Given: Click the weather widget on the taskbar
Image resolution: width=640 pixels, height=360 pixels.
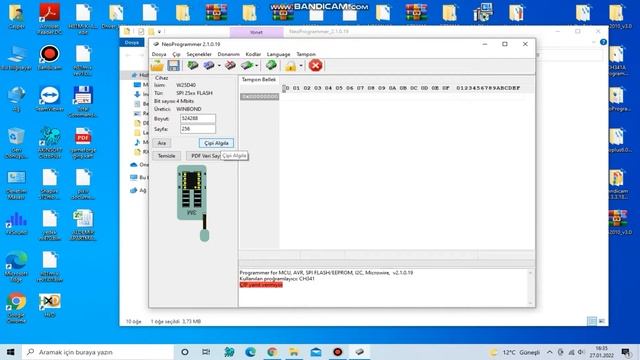Looking at the screenshot, I should tap(515, 352).
